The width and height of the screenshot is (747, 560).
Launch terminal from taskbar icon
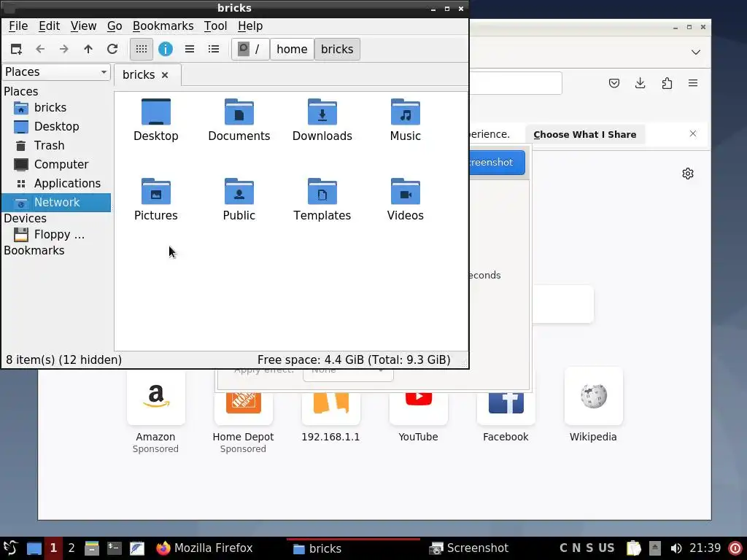click(x=115, y=548)
